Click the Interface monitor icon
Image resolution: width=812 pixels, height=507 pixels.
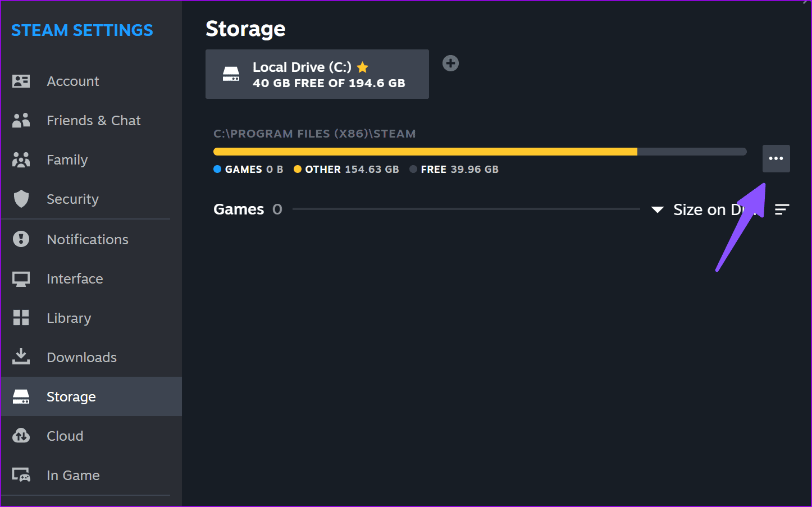pos(21,279)
